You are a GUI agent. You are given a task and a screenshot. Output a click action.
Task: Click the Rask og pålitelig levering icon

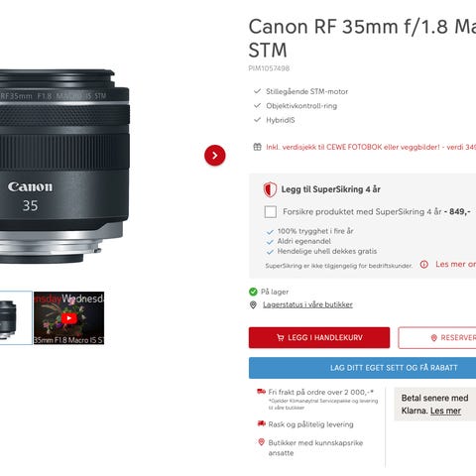tap(261, 423)
